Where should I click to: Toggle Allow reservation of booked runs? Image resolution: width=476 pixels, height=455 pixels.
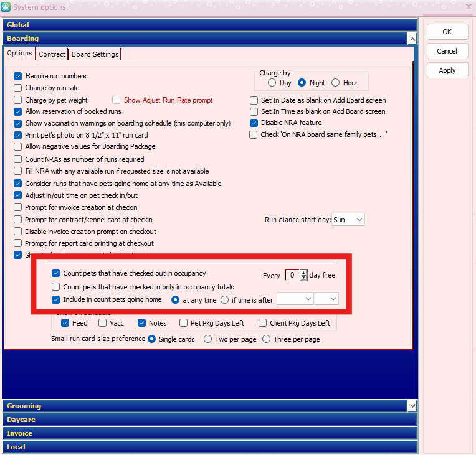coord(18,111)
